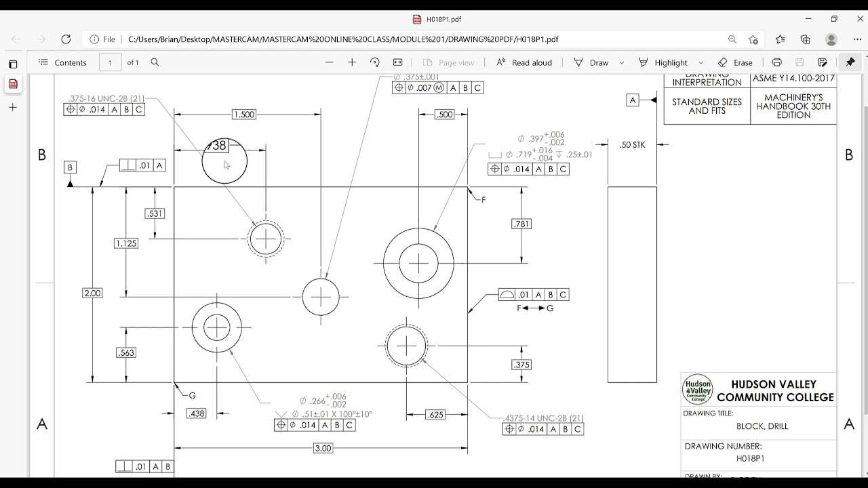Click the 3.00 width dimension
This screenshot has width=868, height=488.
(x=323, y=448)
